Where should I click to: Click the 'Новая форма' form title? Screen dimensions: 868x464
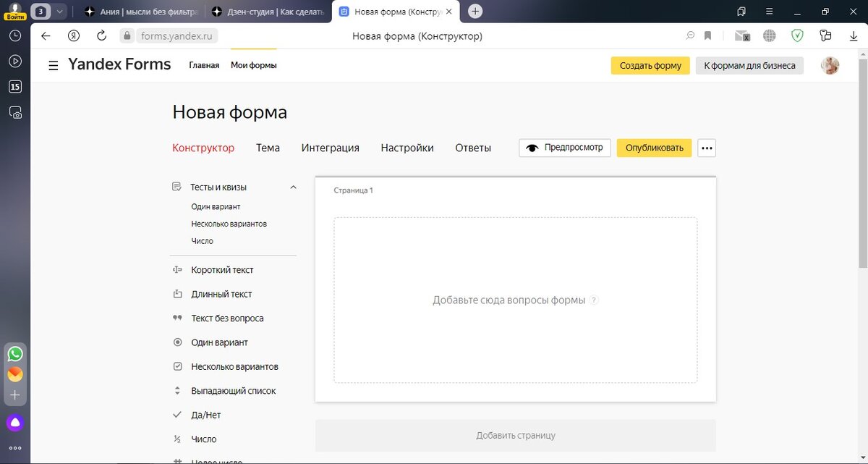tap(230, 112)
